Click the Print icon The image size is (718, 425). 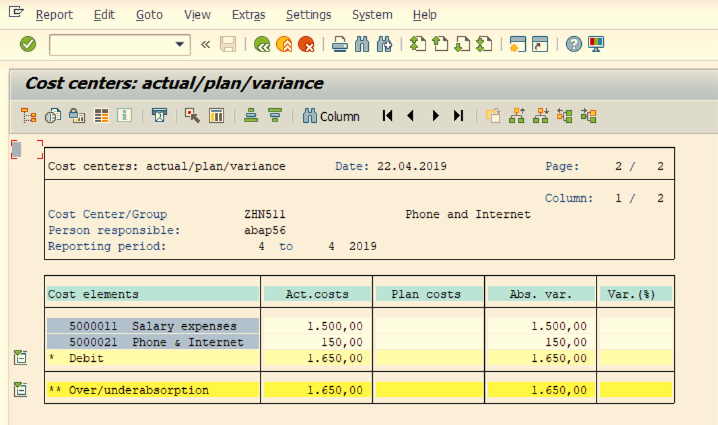pos(340,44)
